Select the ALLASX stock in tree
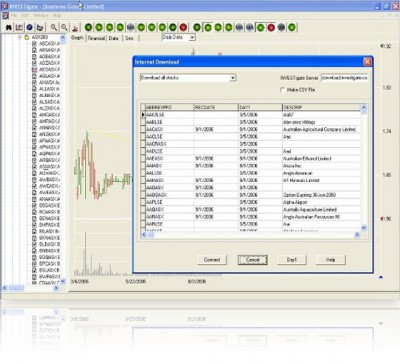The width and height of the screenshot is (400, 364). click(49, 89)
